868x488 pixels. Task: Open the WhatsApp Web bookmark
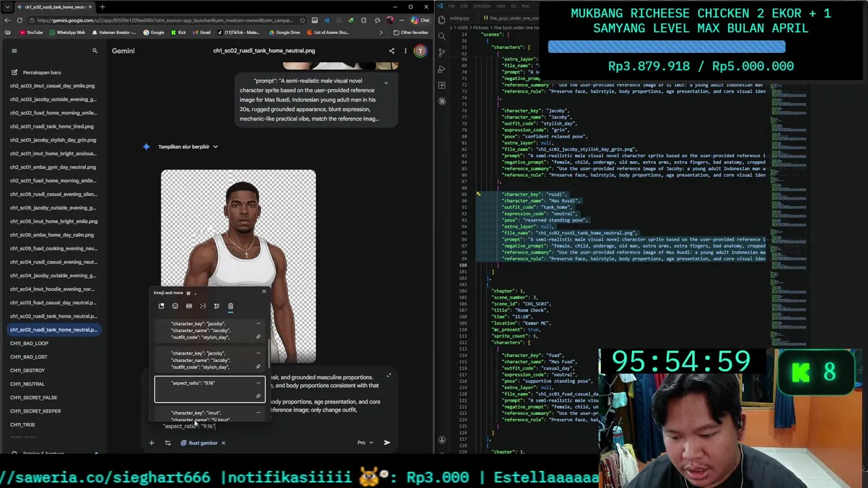pos(66,33)
